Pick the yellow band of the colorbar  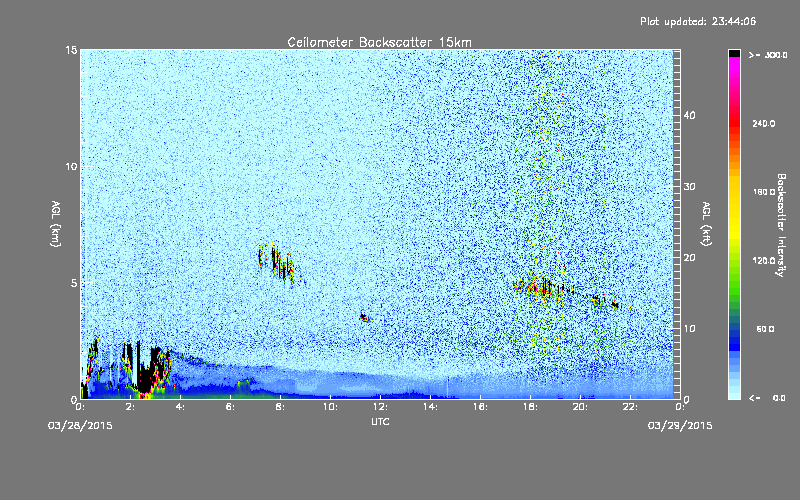pos(734,209)
